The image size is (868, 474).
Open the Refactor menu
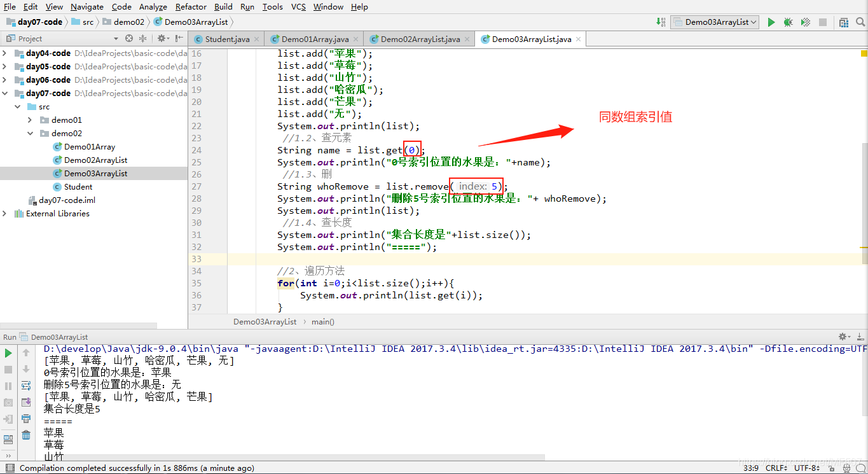tap(191, 6)
